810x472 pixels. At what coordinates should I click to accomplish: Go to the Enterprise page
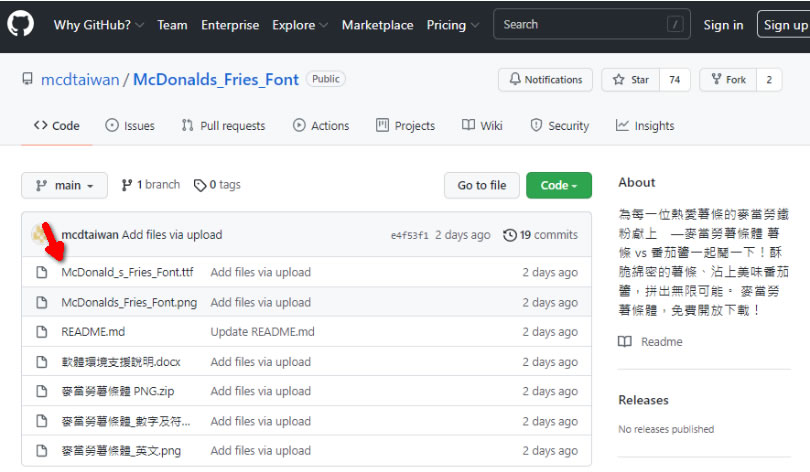[x=230, y=25]
